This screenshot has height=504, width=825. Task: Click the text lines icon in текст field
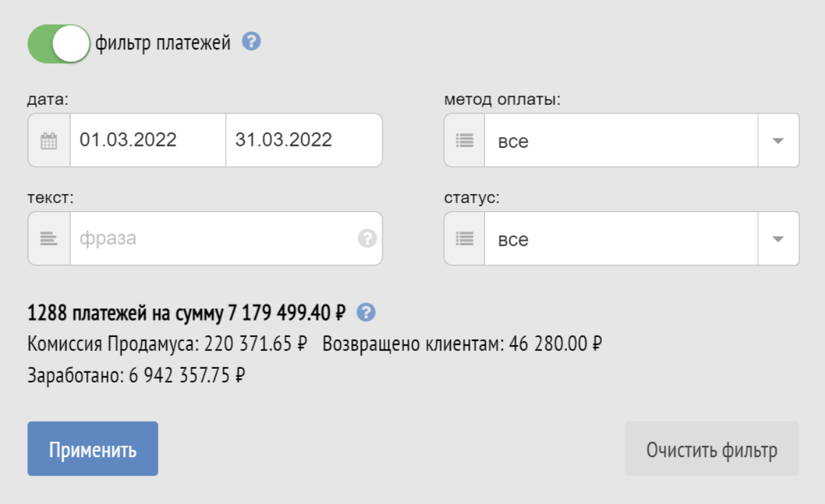coord(49,239)
